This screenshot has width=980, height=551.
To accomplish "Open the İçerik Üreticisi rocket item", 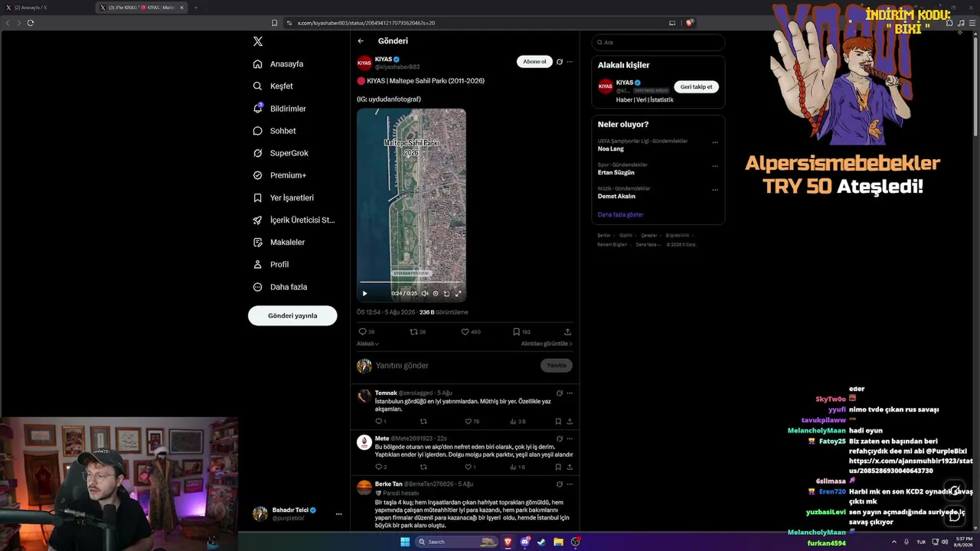I will pyautogui.click(x=294, y=220).
